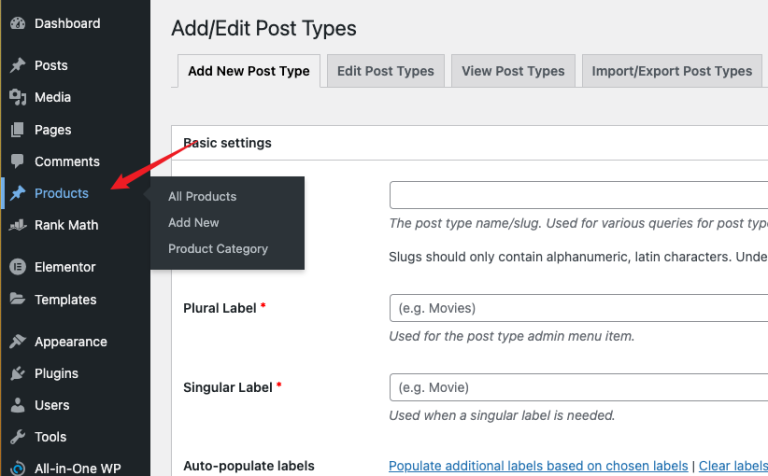This screenshot has height=476, width=768.
Task: Click the Users person icon
Action: [x=17, y=406]
